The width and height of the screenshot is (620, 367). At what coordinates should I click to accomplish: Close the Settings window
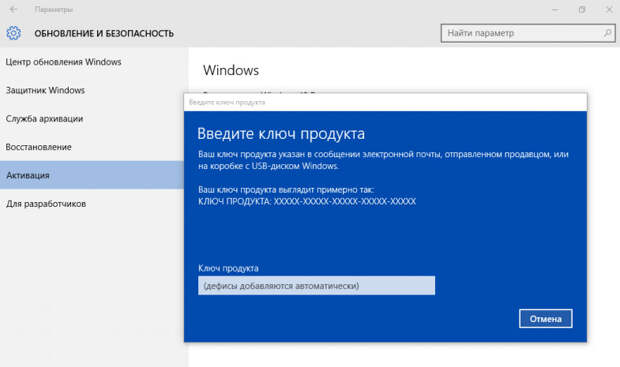[609, 9]
